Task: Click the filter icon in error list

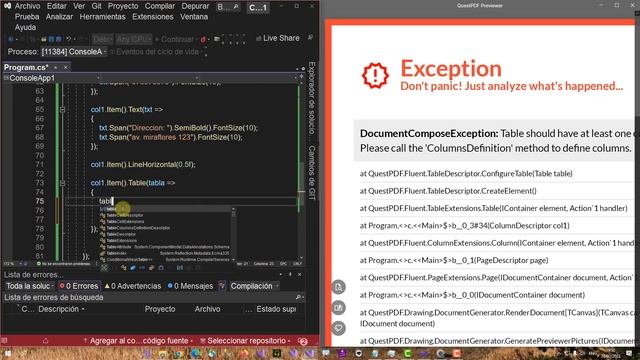Action: [222, 286]
